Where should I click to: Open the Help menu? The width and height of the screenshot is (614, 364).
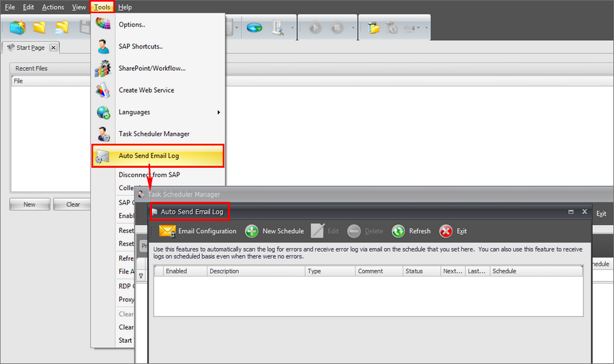click(x=125, y=7)
